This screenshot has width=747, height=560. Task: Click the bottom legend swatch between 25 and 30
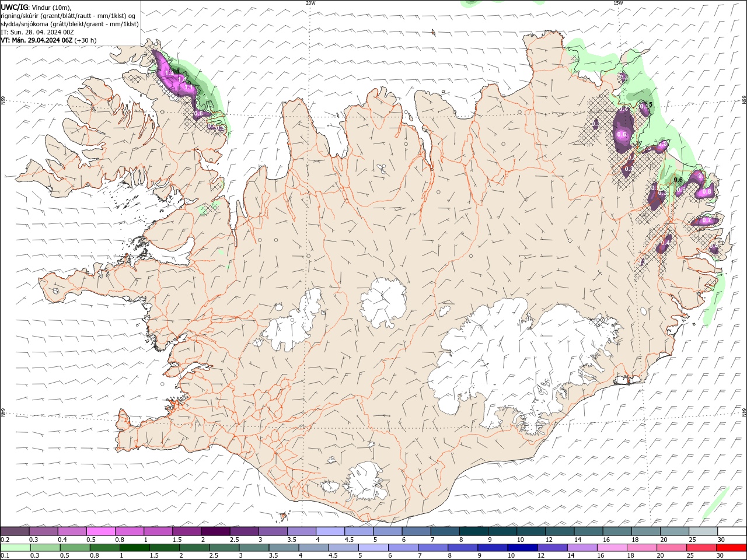701,548
